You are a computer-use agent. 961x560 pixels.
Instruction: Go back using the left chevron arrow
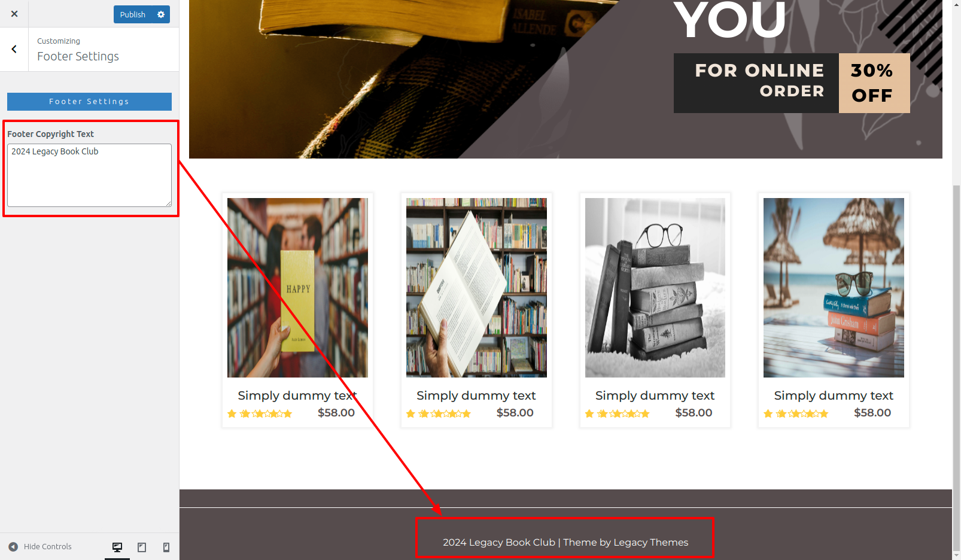(x=14, y=49)
